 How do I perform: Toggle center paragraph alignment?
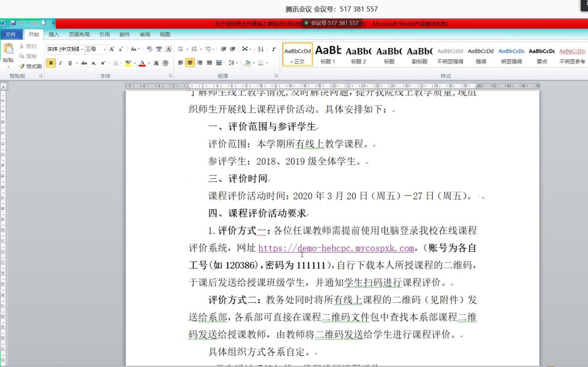click(x=189, y=62)
